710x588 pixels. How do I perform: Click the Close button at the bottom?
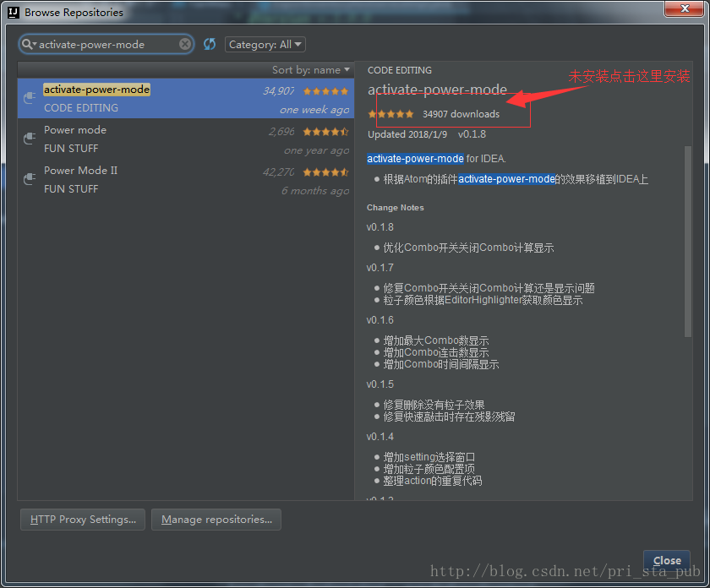click(667, 560)
